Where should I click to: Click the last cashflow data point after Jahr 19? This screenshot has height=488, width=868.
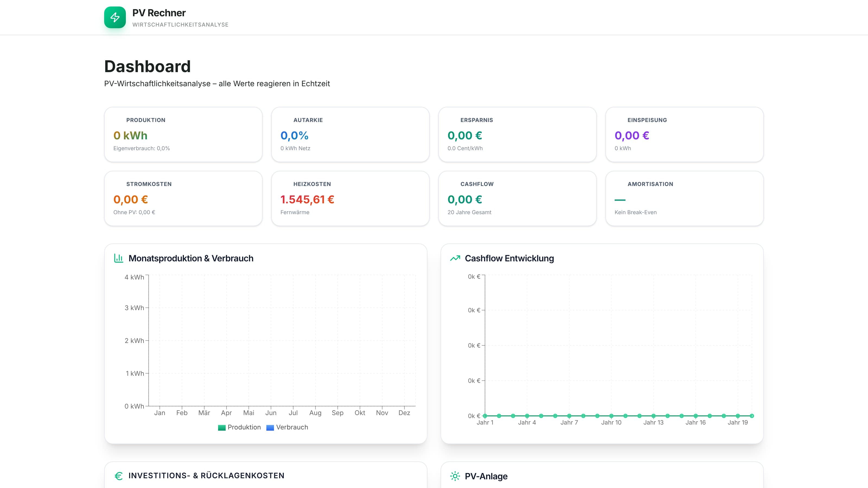[752, 416]
